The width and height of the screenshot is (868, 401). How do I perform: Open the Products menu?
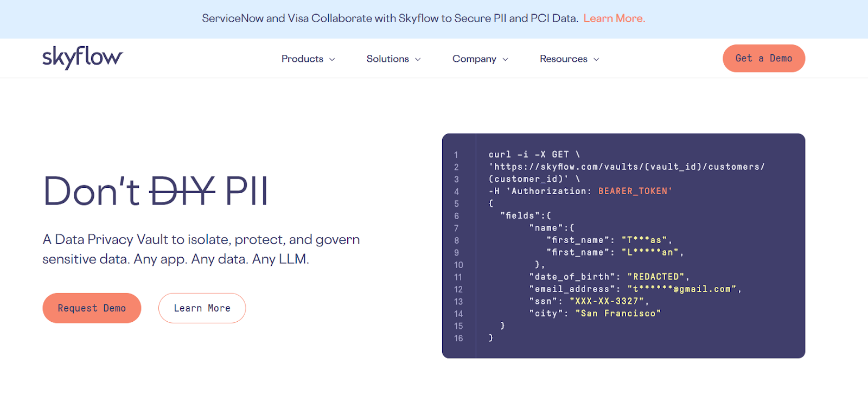click(x=302, y=59)
